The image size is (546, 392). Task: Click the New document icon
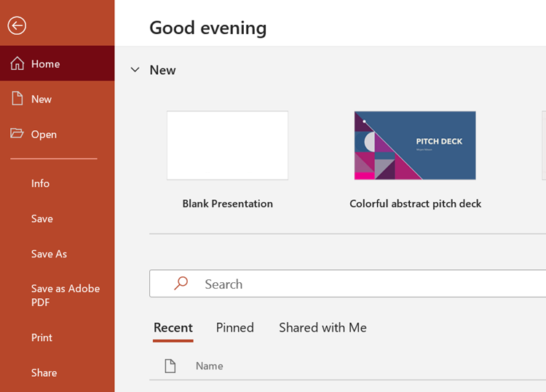pos(17,99)
